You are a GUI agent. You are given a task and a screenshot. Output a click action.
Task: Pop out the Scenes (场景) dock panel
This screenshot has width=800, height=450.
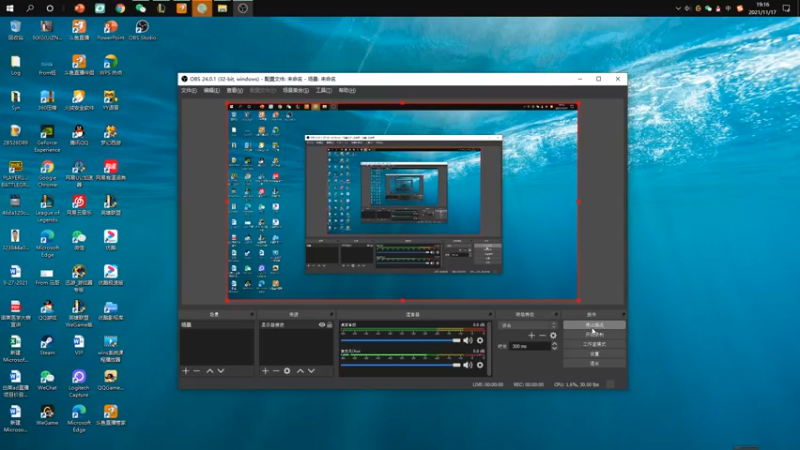252,314
